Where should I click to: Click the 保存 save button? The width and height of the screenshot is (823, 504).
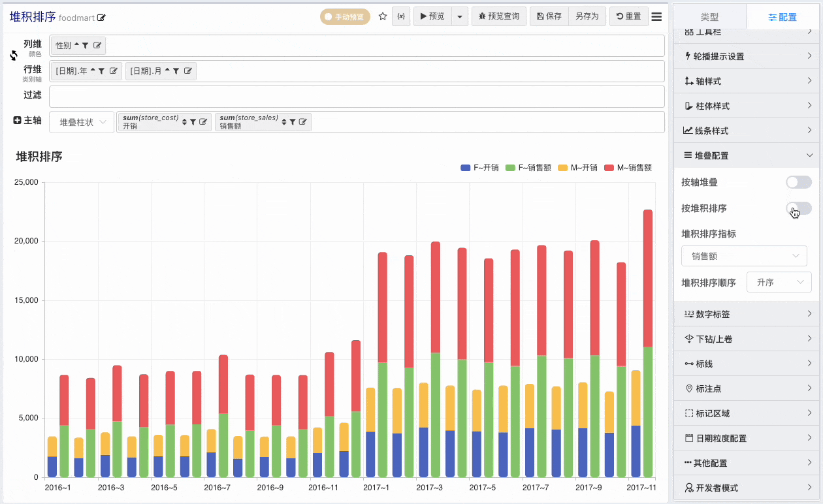tap(549, 16)
